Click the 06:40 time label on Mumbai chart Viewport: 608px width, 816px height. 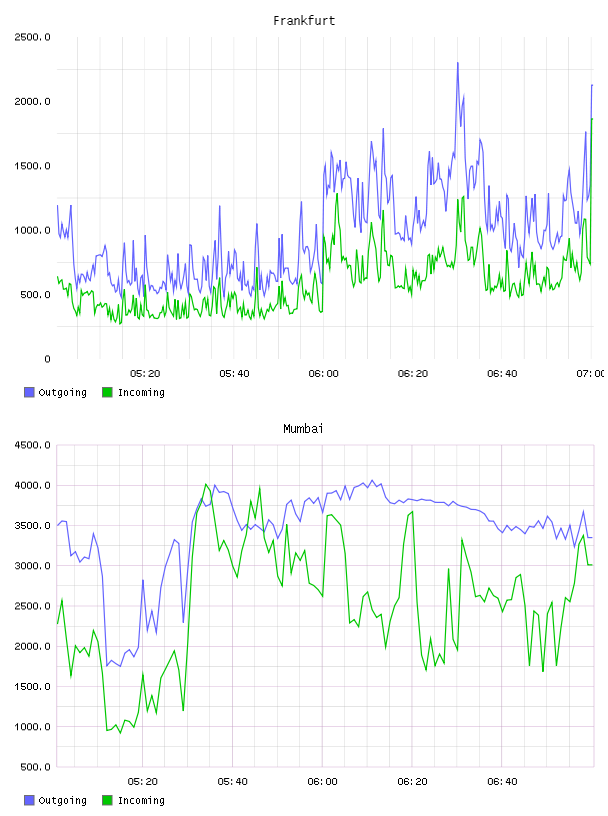[502, 782]
